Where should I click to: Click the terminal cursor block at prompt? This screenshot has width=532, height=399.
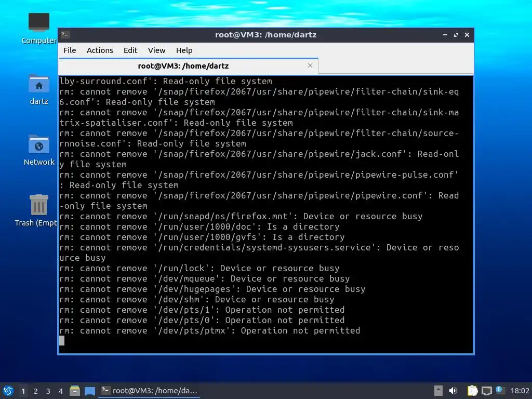pyautogui.click(x=62, y=341)
